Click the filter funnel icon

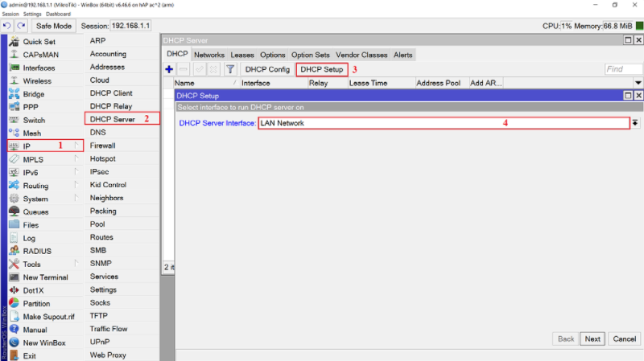[x=230, y=70]
